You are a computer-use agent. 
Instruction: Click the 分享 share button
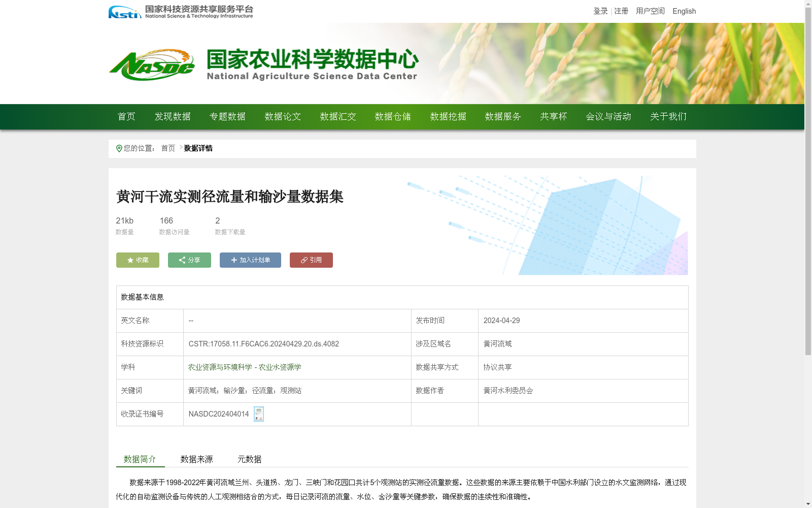click(189, 260)
